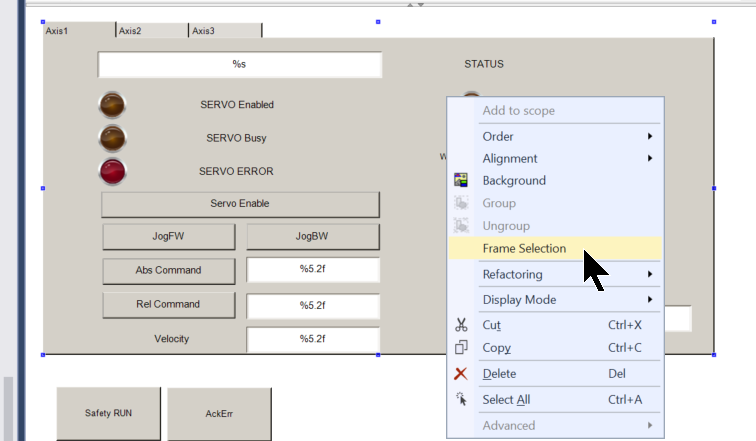
Task: Open the Refactoring submenu
Action: [555, 274]
